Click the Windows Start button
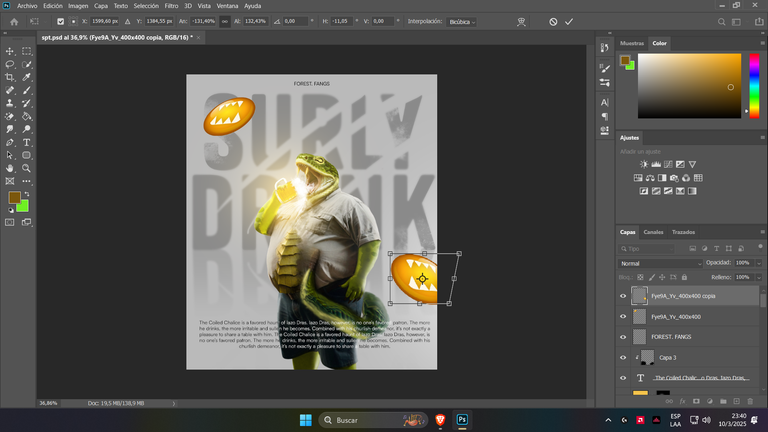 (x=306, y=420)
